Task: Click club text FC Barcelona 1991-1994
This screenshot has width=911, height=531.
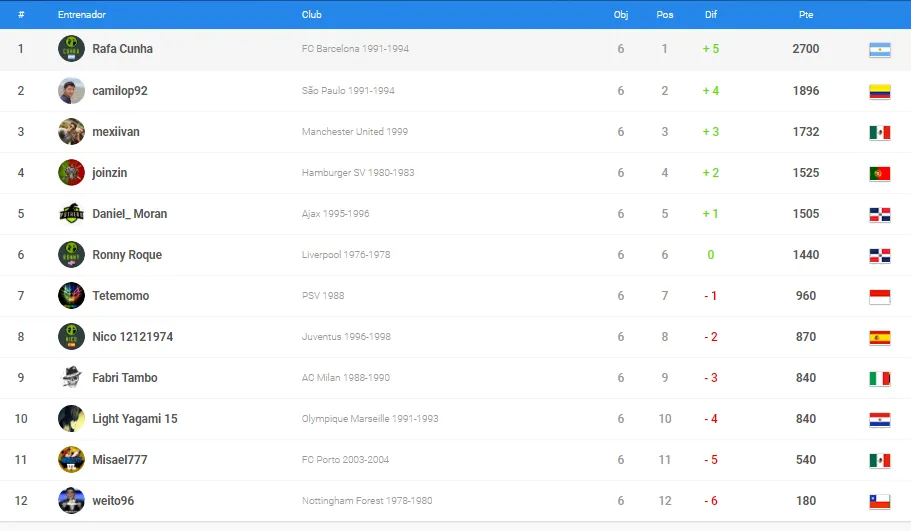Action: pyautogui.click(x=355, y=49)
